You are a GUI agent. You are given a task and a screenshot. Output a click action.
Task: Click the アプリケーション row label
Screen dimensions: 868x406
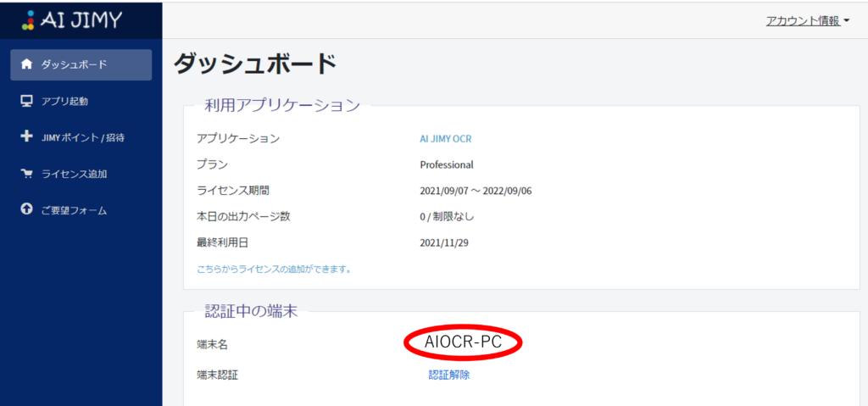(x=238, y=138)
